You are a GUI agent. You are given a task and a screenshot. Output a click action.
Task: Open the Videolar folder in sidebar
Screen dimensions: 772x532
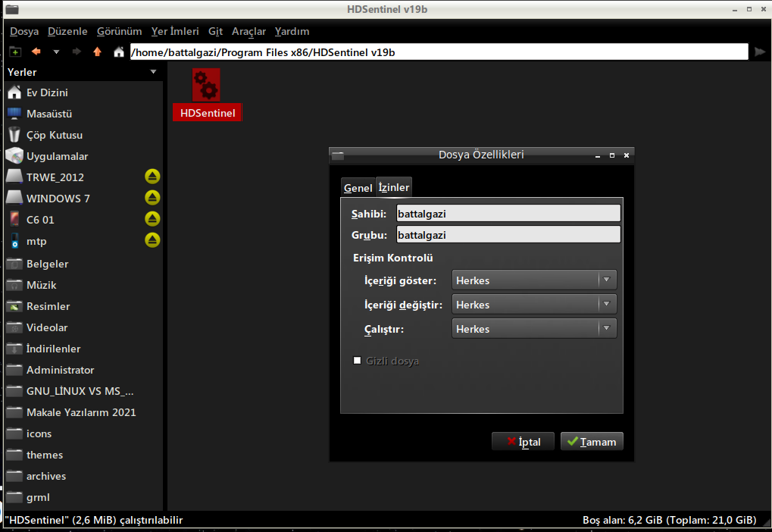click(x=83, y=327)
